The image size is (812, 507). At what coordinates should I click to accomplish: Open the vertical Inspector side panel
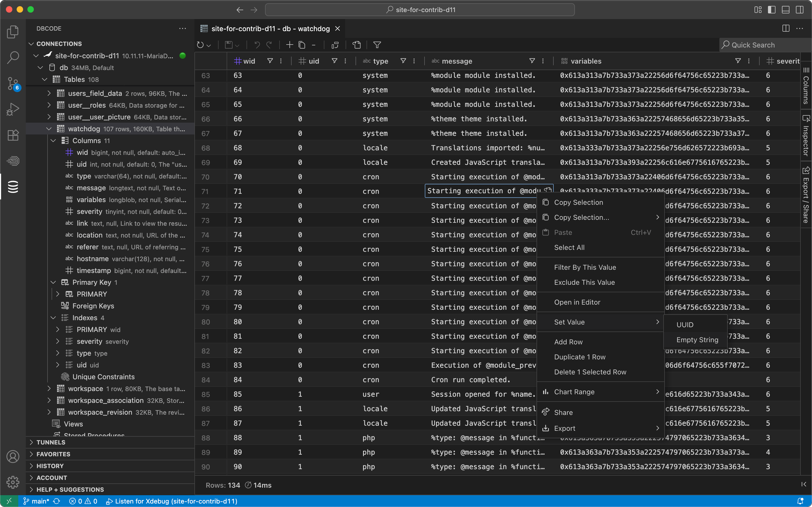coord(806,136)
